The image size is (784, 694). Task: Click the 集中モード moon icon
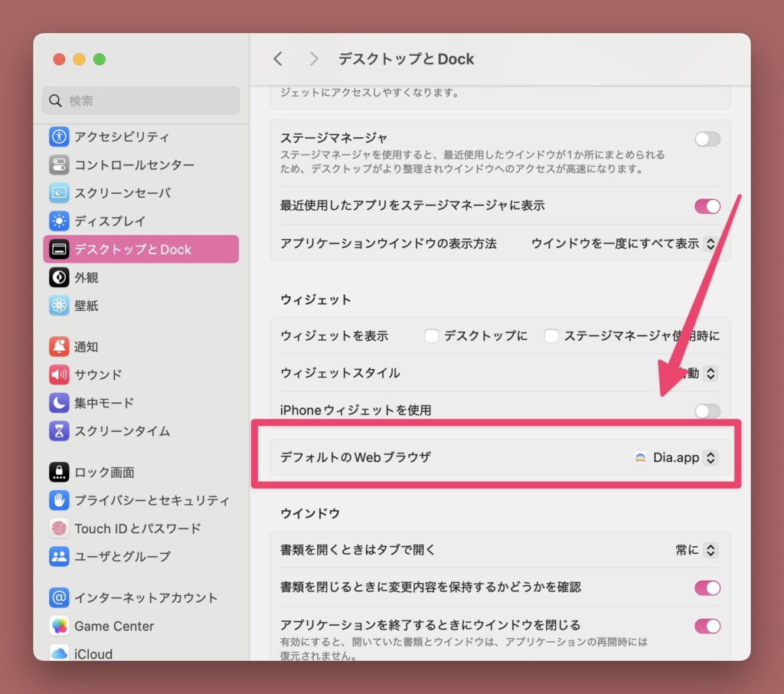(x=59, y=403)
